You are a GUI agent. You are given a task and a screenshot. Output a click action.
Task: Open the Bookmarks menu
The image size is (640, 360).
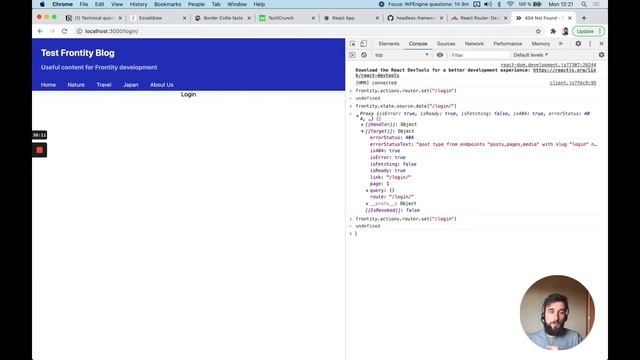[x=167, y=4]
